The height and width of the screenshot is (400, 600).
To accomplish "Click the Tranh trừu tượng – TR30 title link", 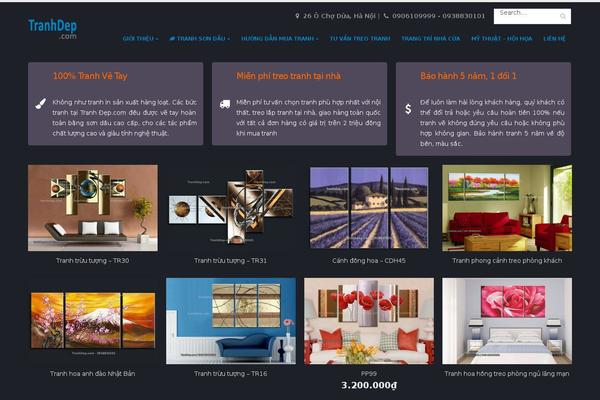I will (93, 261).
